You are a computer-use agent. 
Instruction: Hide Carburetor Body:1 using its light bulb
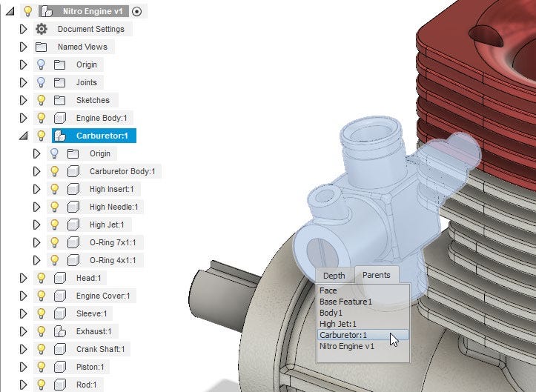[54, 171]
